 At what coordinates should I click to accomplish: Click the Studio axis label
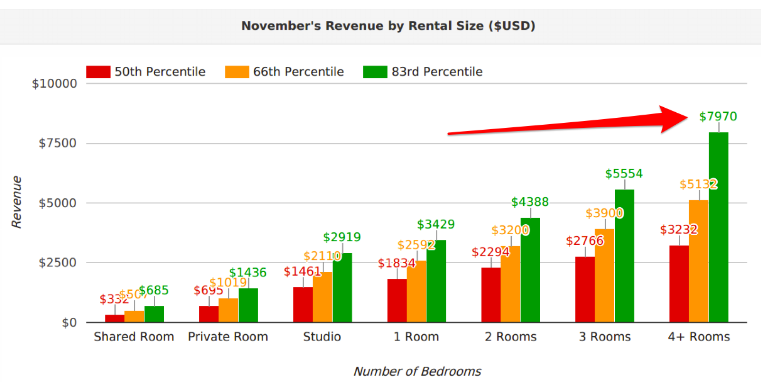click(322, 337)
